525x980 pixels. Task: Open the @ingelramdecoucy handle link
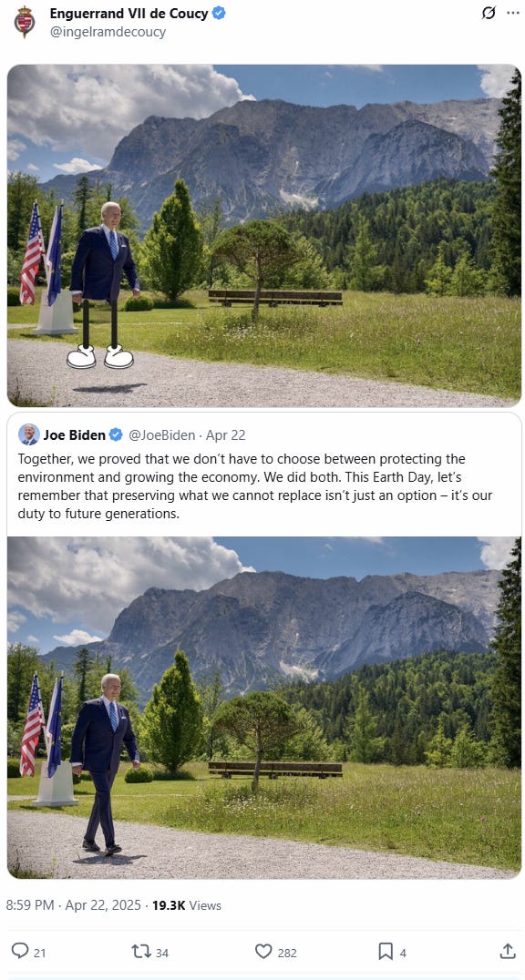point(108,31)
